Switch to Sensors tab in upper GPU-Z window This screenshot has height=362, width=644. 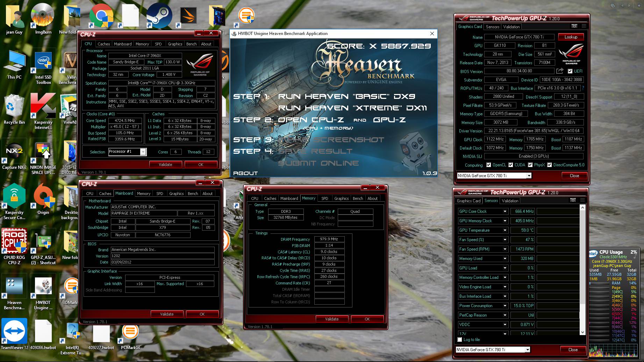[x=493, y=27]
